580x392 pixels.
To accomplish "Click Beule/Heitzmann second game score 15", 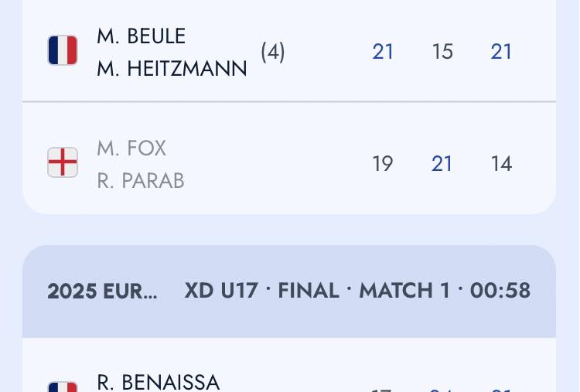I will 442,52.
